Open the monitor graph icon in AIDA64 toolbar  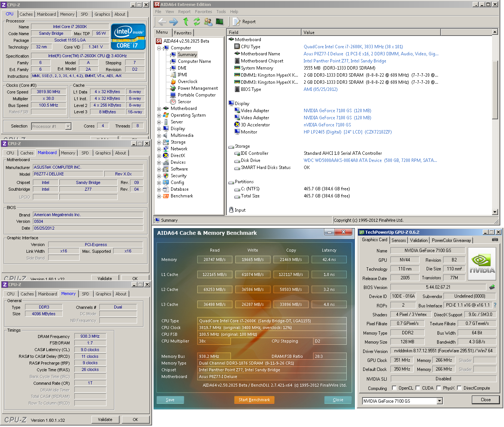(x=220, y=22)
